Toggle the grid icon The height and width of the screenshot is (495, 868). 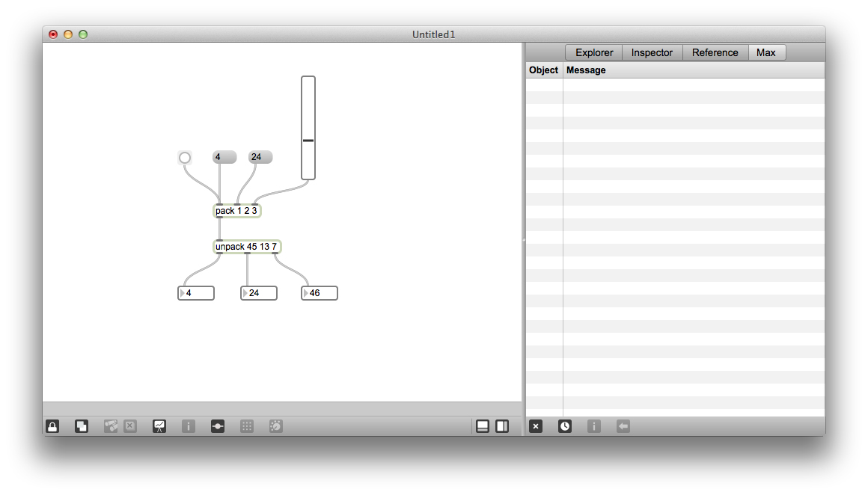coord(247,426)
